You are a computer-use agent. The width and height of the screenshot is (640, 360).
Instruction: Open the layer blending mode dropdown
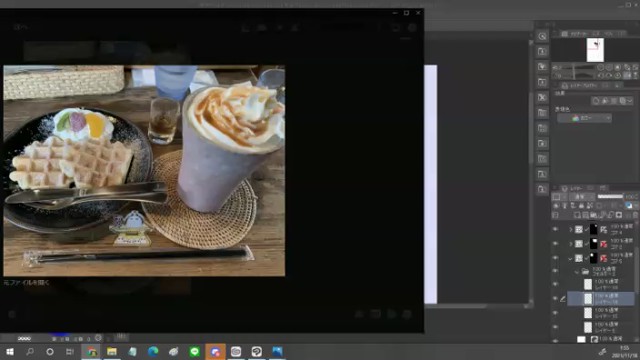click(x=582, y=197)
